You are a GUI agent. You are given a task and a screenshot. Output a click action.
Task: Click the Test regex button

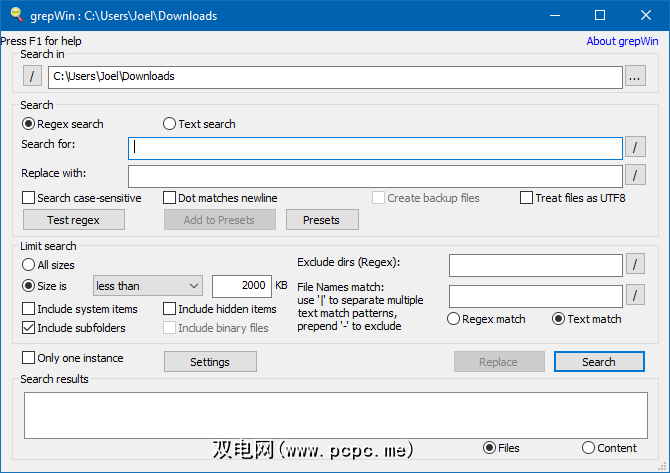(74, 220)
